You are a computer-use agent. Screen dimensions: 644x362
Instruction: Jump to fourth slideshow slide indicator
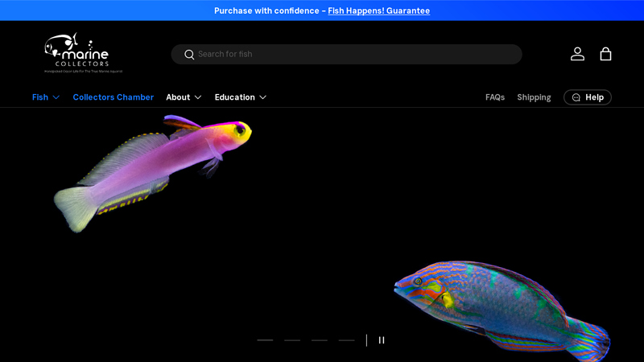pos(346,340)
